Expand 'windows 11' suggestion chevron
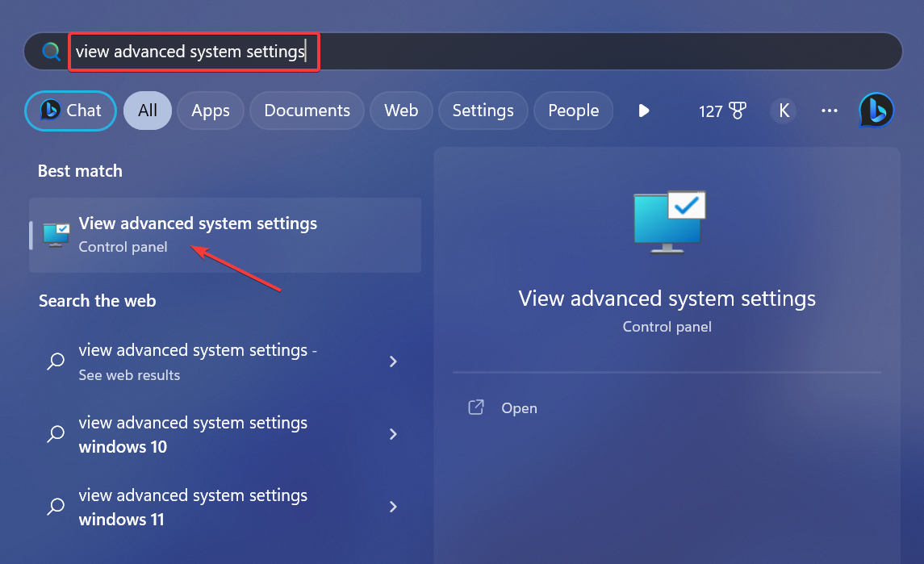This screenshot has width=924, height=564. 393,507
